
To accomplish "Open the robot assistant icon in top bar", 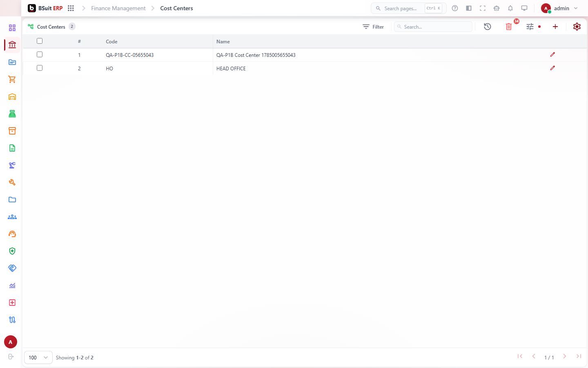I will [x=497, y=8].
